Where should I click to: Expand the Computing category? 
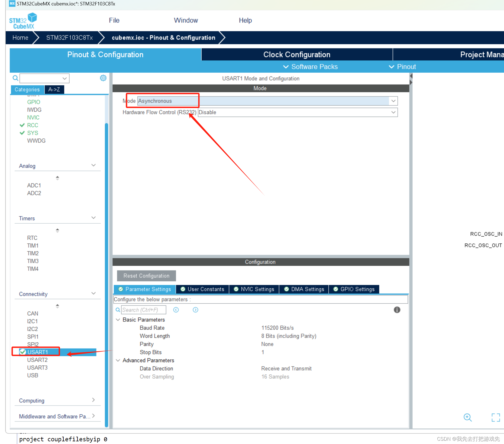pos(93,400)
